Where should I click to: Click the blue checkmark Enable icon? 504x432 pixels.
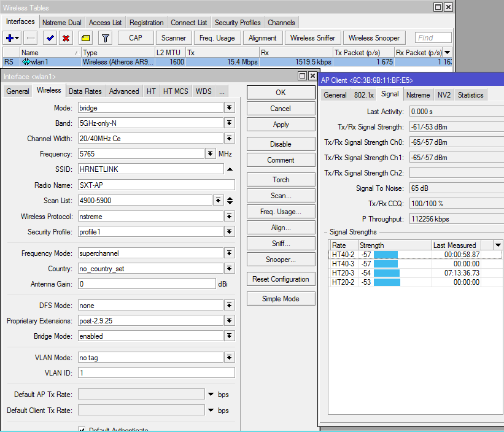pos(50,38)
